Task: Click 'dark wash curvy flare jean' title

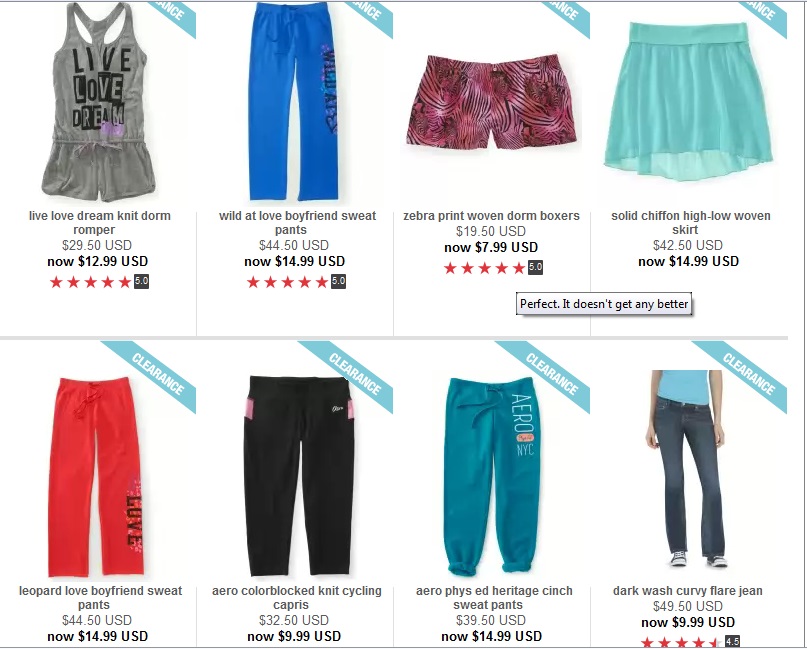Action: [688, 591]
